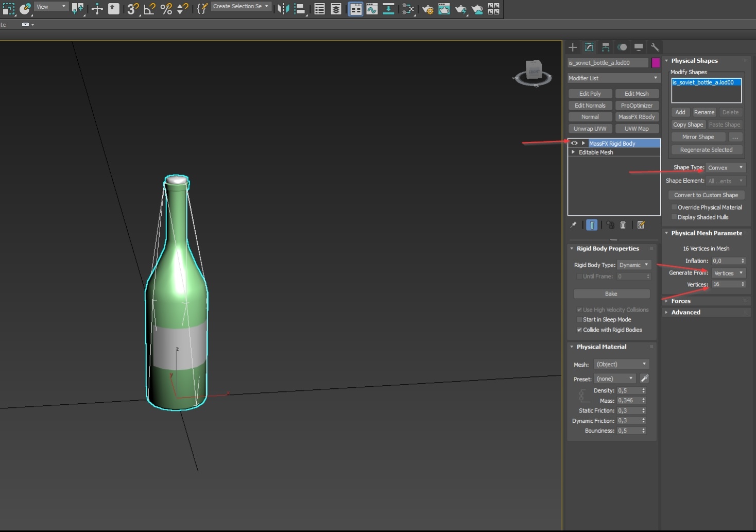Toggle Percent Snap icon
756x532 pixels.
pos(166,9)
